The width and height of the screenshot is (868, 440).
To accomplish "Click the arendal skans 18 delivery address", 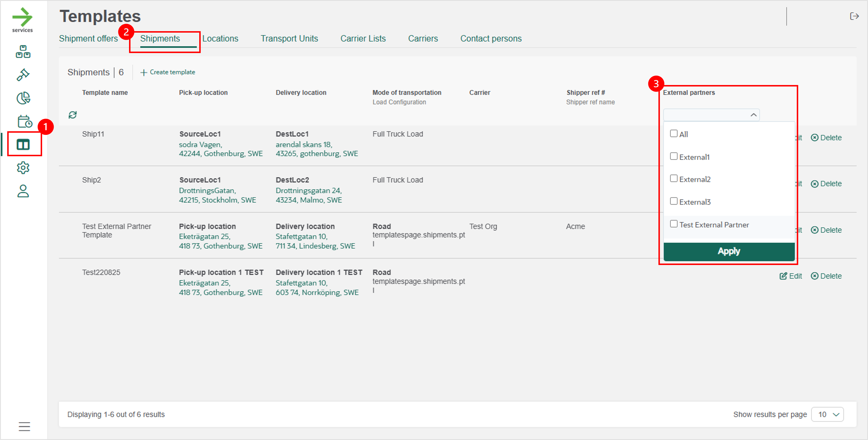I will [x=317, y=149].
